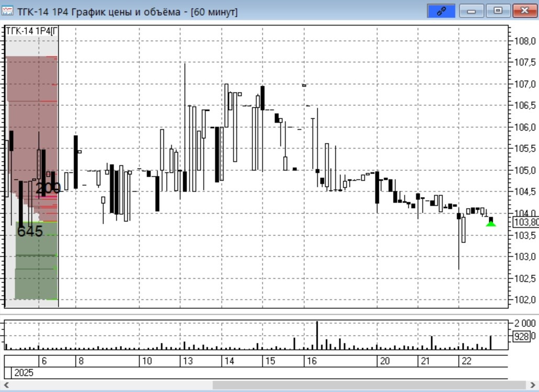The height and width of the screenshot is (392, 539).
Task: Click the 200 value on red volume profile
Action: [x=48, y=188]
